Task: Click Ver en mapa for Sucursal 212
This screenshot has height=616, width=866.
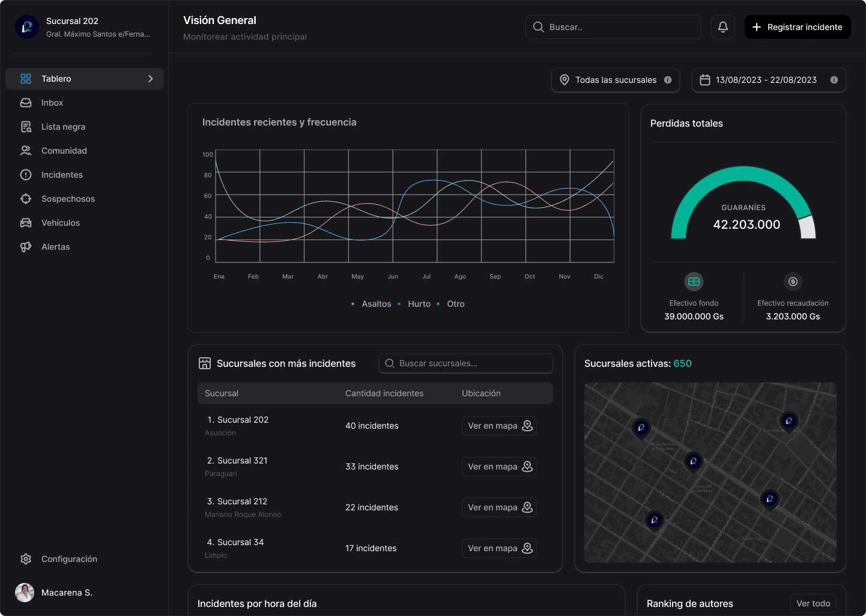Action: [499, 507]
